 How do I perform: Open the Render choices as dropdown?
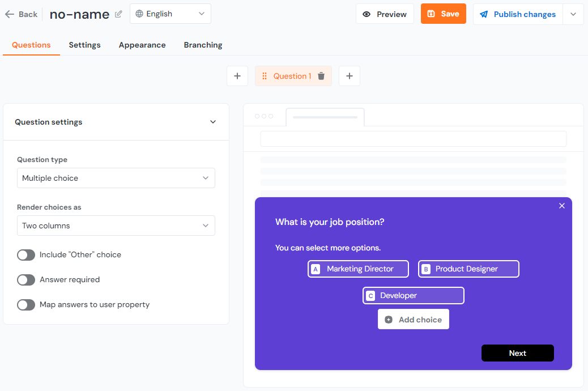click(116, 226)
